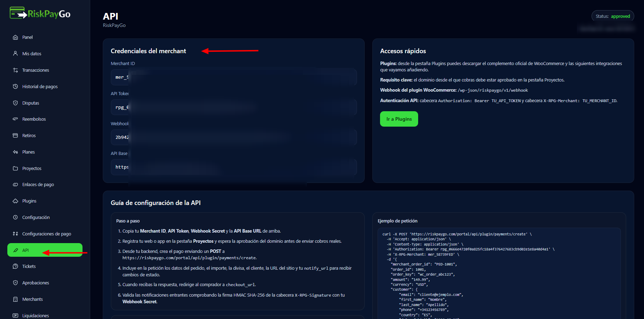Select the Reembolsos icon
The height and width of the screenshot is (319, 644).
click(x=15, y=119)
